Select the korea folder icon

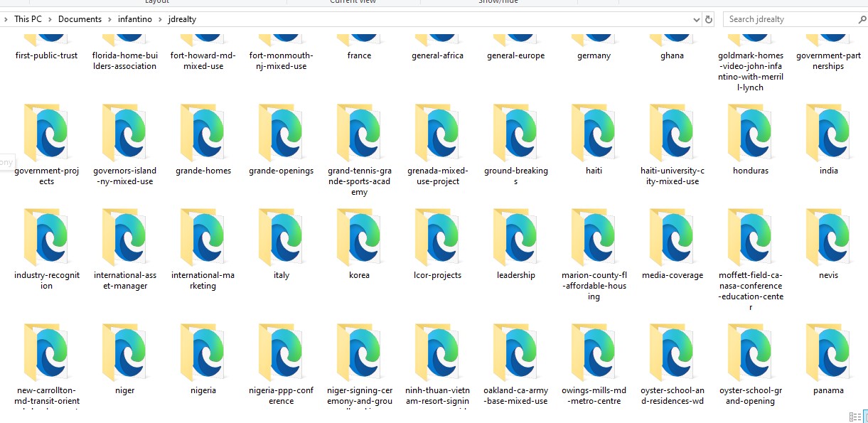point(359,238)
